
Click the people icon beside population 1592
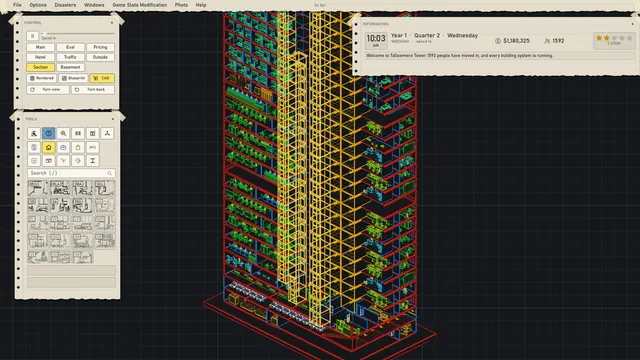pos(547,41)
